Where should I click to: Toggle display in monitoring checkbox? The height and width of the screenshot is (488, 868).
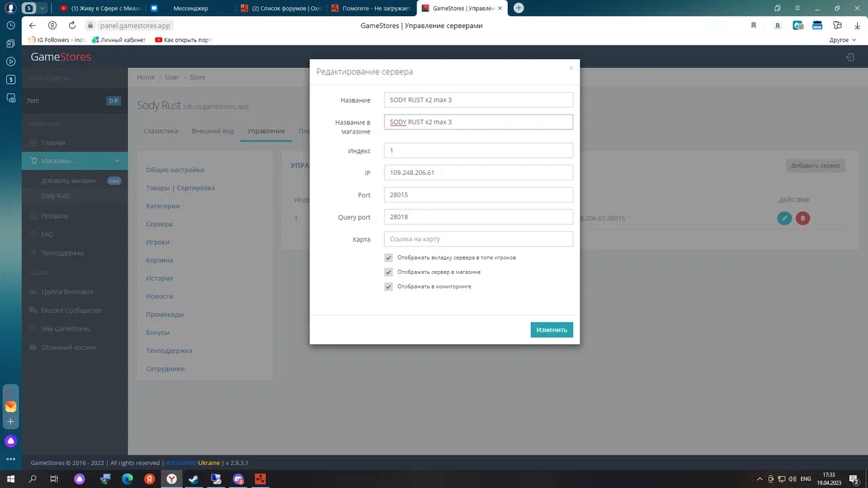(389, 287)
